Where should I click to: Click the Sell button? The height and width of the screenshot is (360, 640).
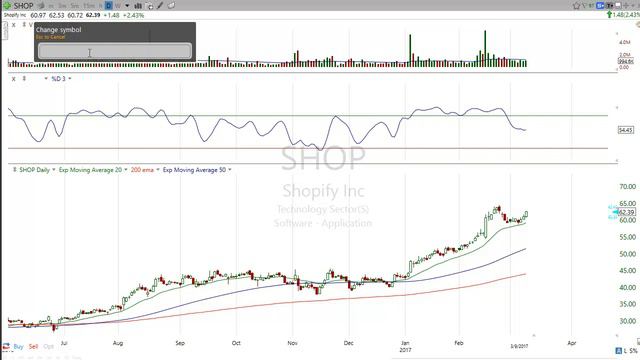33,347
